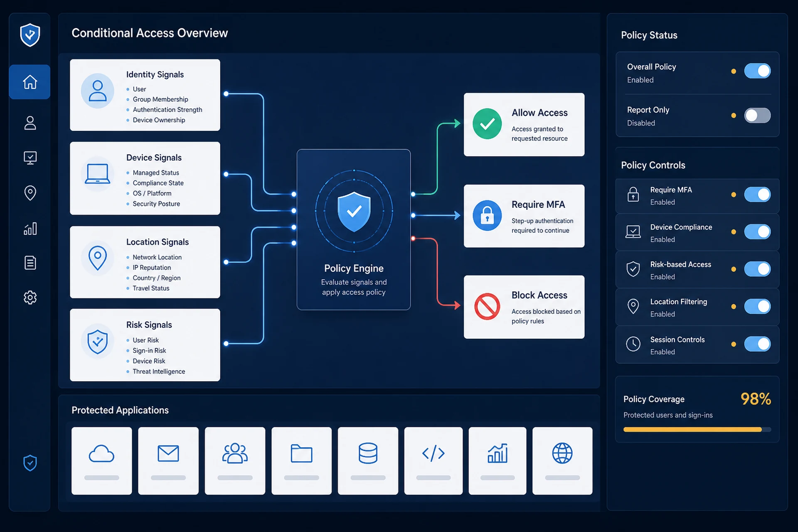This screenshot has width=798, height=532.
Task: Click the Allow Access heading
Action: click(x=539, y=113)
